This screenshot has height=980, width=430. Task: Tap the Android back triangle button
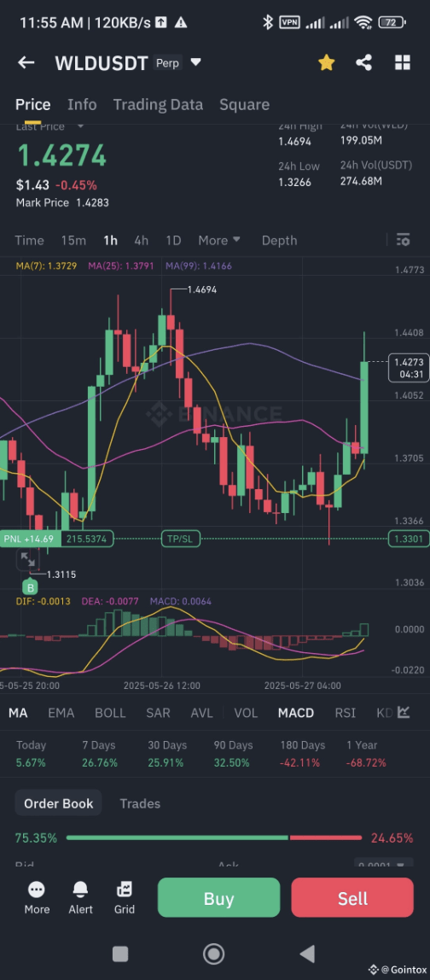[x=307, y=954]
